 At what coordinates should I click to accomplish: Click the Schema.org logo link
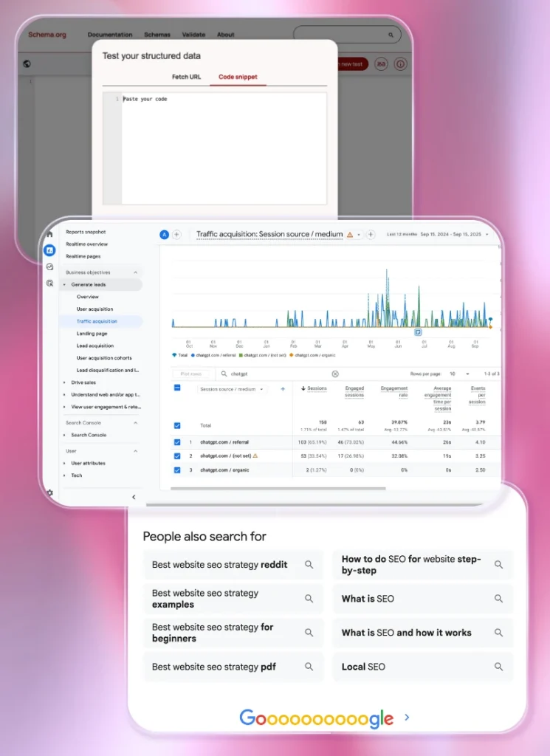[x=47, y=35]
